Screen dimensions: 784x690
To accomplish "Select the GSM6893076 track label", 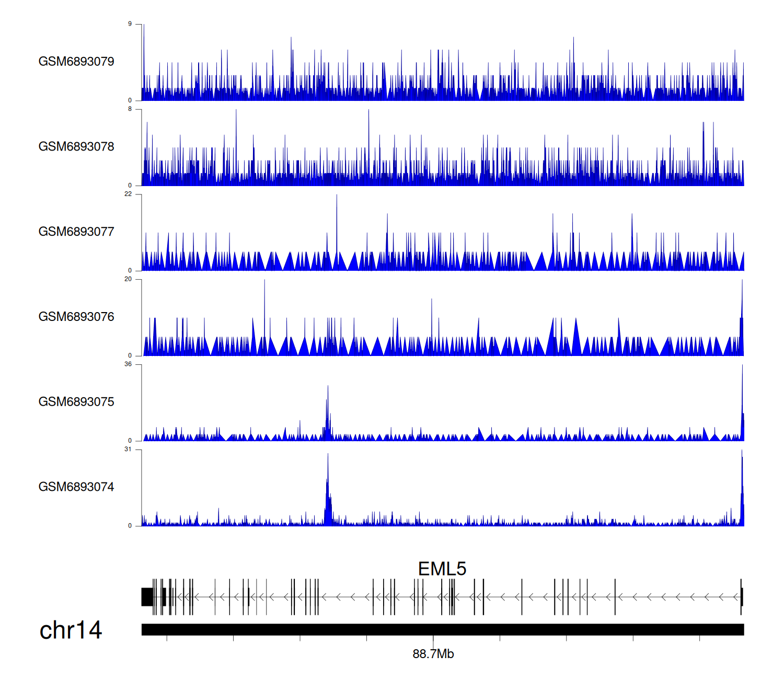I will click(76, 317).
